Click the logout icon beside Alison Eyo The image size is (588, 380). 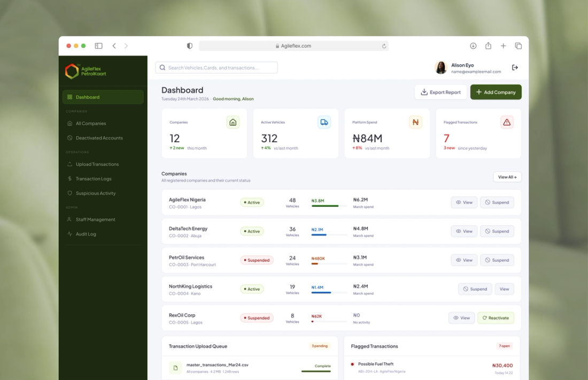point(515,67)
